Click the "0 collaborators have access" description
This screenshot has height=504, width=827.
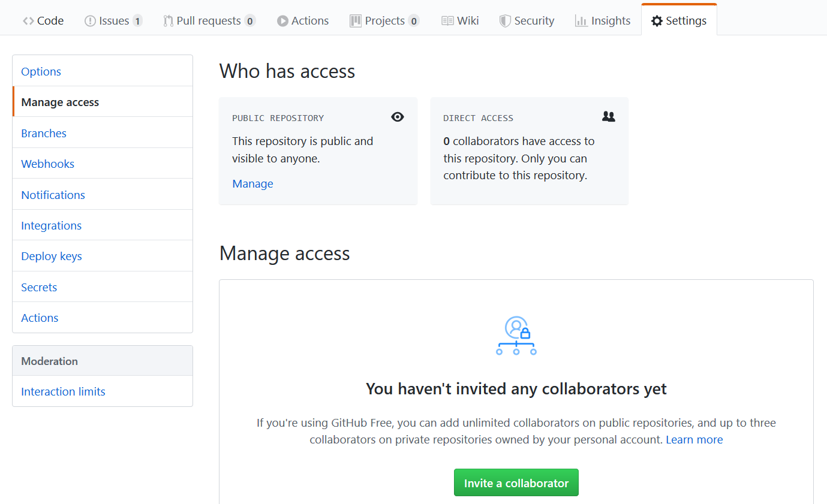click(519, 158)
